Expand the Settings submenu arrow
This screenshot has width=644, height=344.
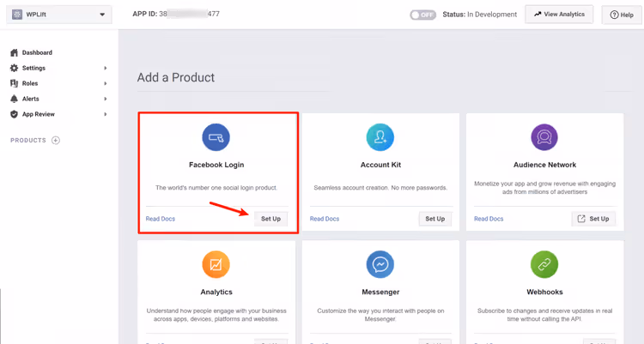106,68
